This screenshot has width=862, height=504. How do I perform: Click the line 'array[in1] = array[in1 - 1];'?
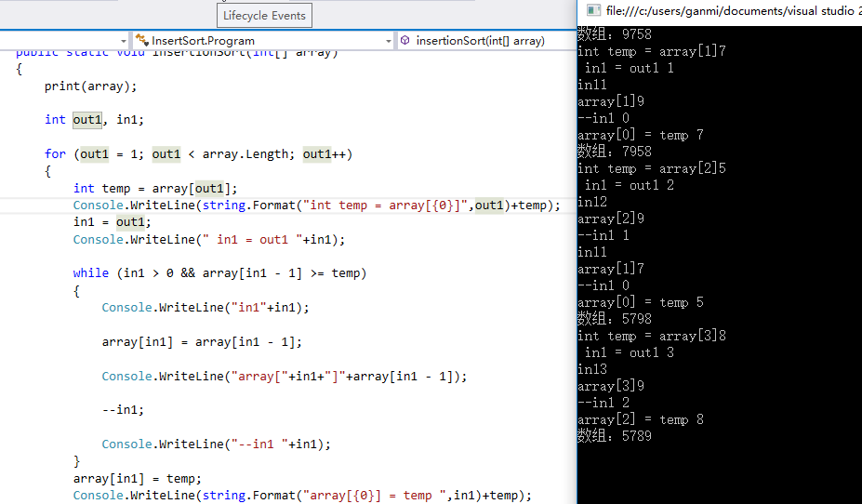click(203, 342)
